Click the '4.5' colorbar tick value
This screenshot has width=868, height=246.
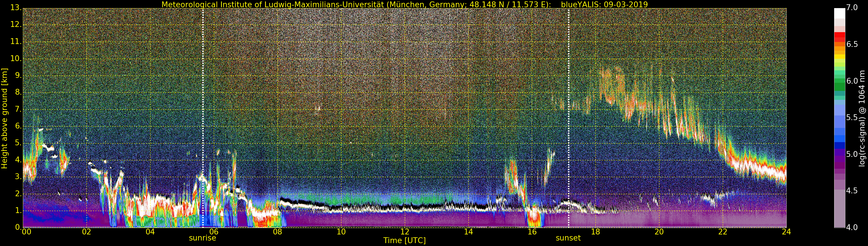point(852,191)
